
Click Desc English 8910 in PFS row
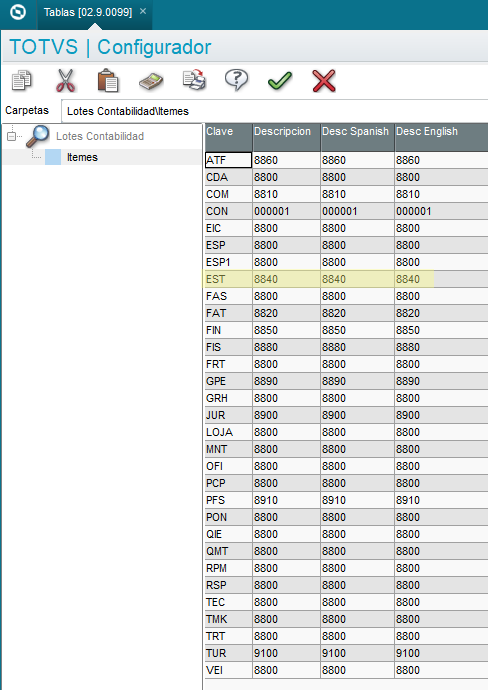(x=441, y=500)
